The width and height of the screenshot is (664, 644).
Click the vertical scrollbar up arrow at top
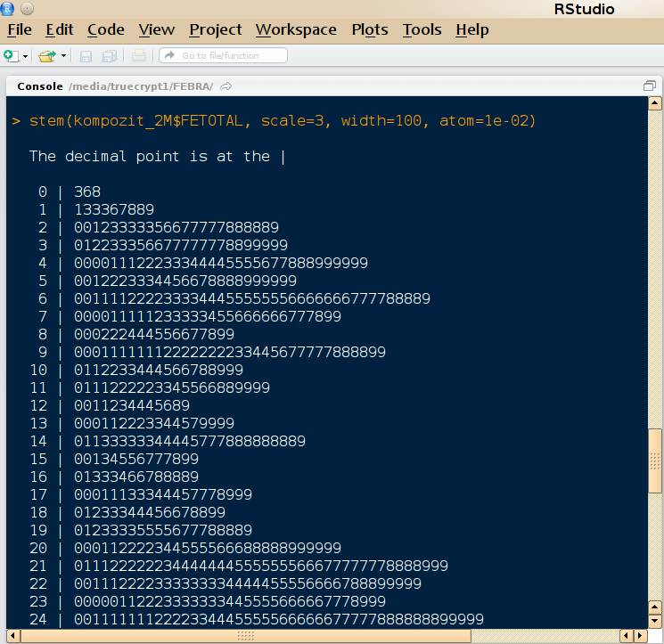(x=655, y=103)
